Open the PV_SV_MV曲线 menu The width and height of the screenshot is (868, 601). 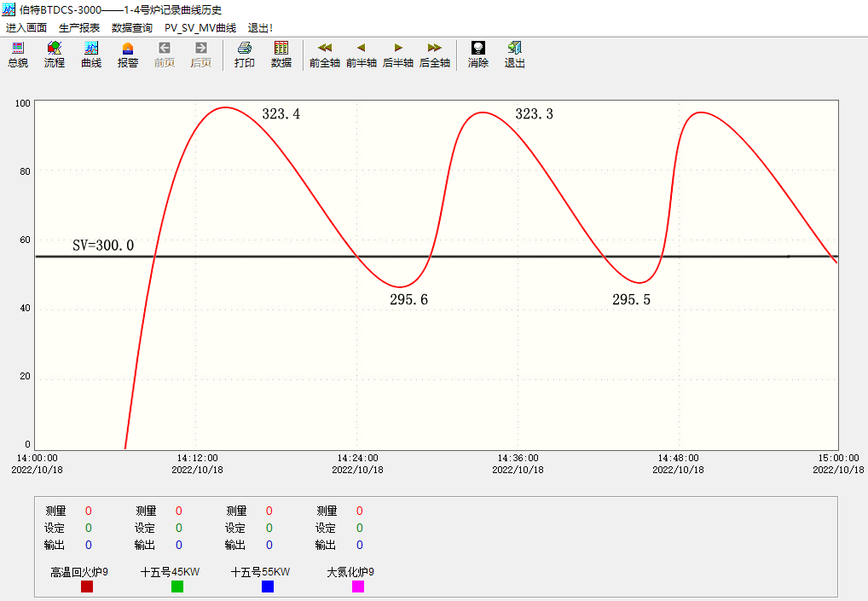pos(200,28)
